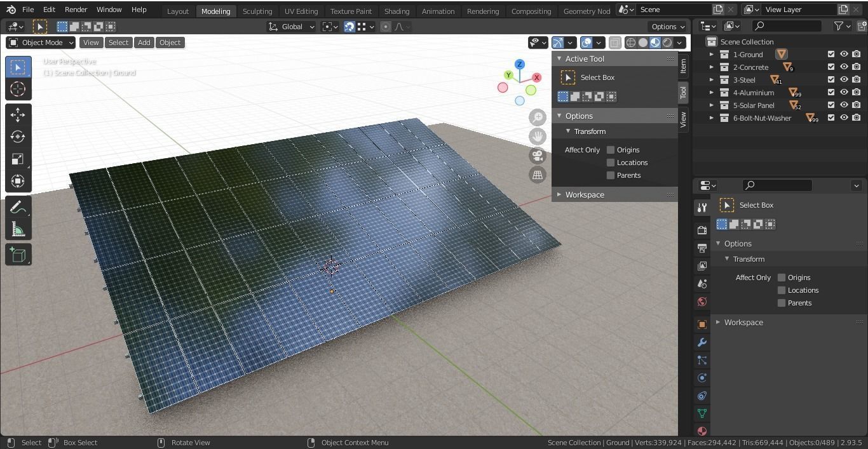Toggle X-ray mode in viewport header
This screenshot has width=868, height=449.
coord(614,43)
